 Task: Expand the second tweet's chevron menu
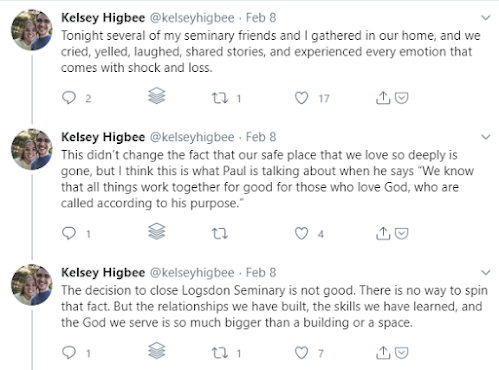coord(486,137)
